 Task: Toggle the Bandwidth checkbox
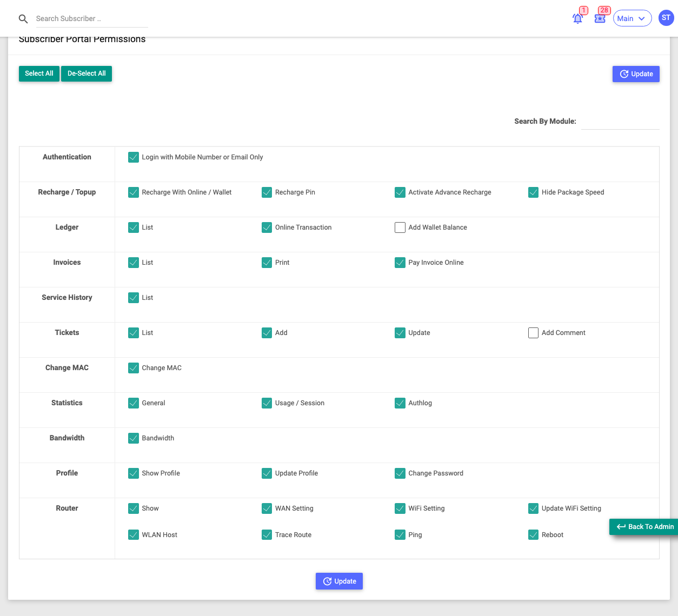point(134,438)
